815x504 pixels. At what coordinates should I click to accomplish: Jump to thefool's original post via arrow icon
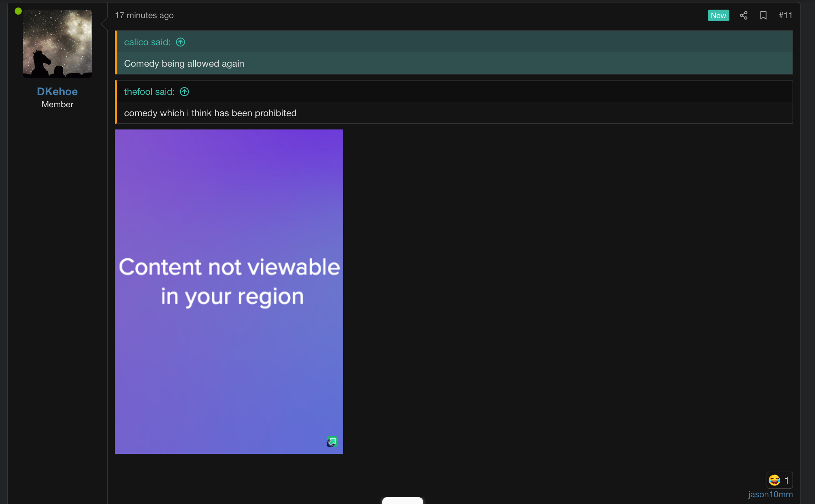pyautogui.click(x=184, y=92)
